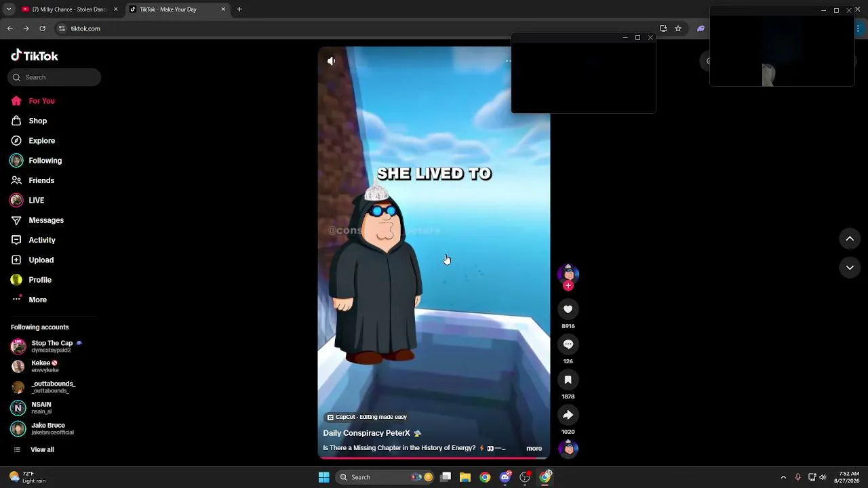This screenshot has height=488, width=868.
Task: Click the video progress bar
Action: pyautogui.click(x=434, y=458)
